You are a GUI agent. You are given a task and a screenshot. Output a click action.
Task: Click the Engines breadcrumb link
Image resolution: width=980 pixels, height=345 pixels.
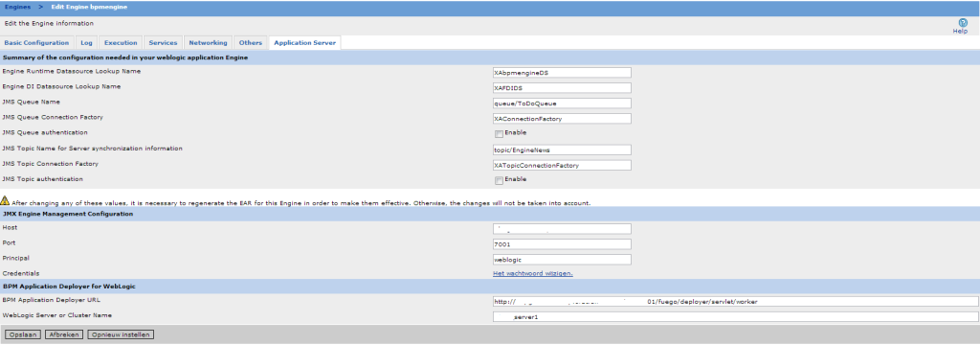(x=17, y=7)
